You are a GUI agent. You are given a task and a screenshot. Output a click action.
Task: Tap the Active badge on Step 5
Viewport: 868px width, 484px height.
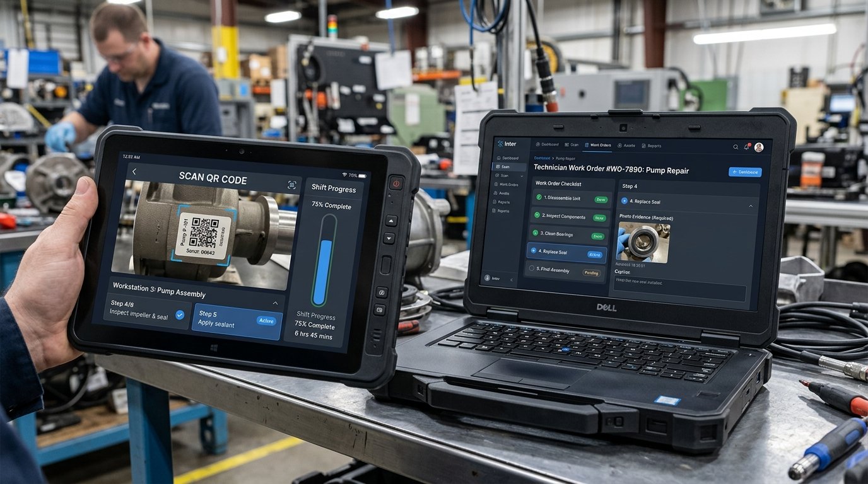tap(266, 321)
